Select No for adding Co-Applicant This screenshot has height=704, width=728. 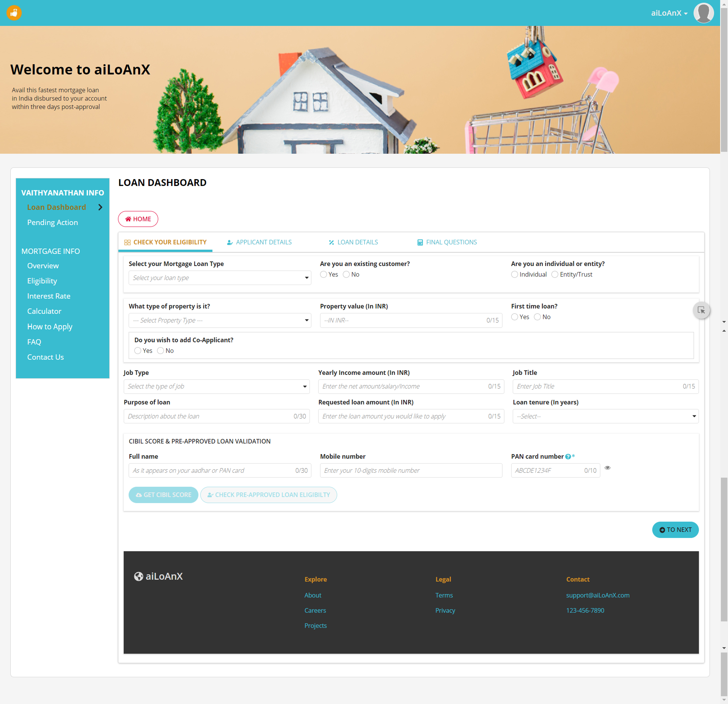(160, 351)
